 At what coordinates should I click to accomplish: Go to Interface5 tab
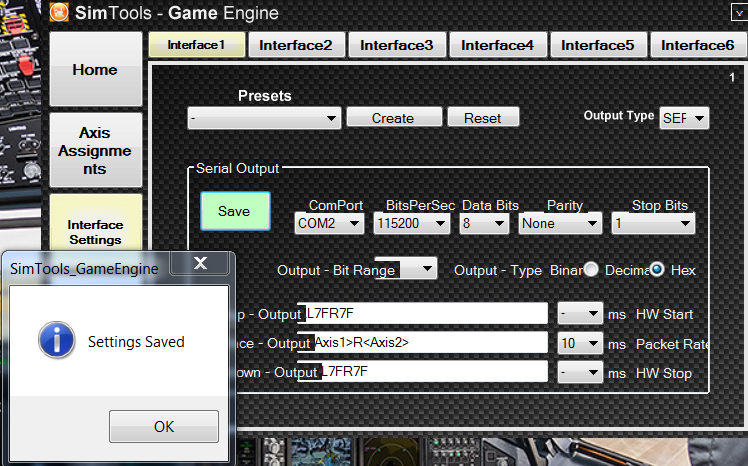(x=598, y=45)
